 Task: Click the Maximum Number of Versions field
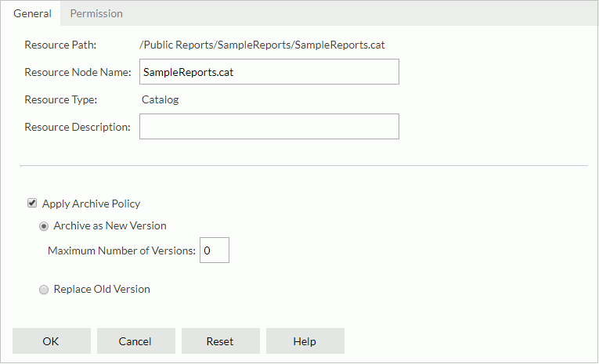coord(215,250)
